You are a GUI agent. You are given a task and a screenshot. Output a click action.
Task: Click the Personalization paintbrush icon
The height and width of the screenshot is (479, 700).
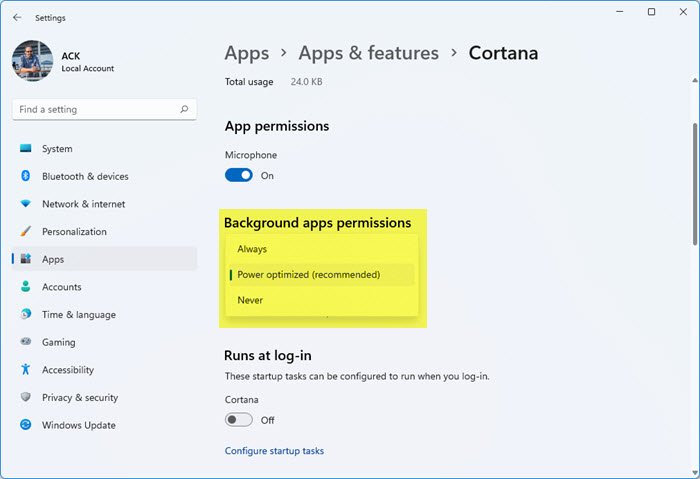tap(26, 232)
